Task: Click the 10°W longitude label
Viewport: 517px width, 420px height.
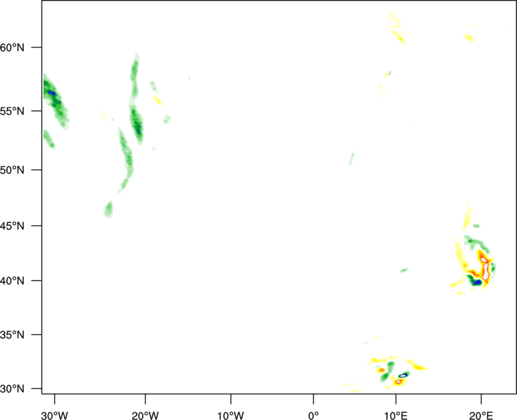Action: (x=231, y=415)
